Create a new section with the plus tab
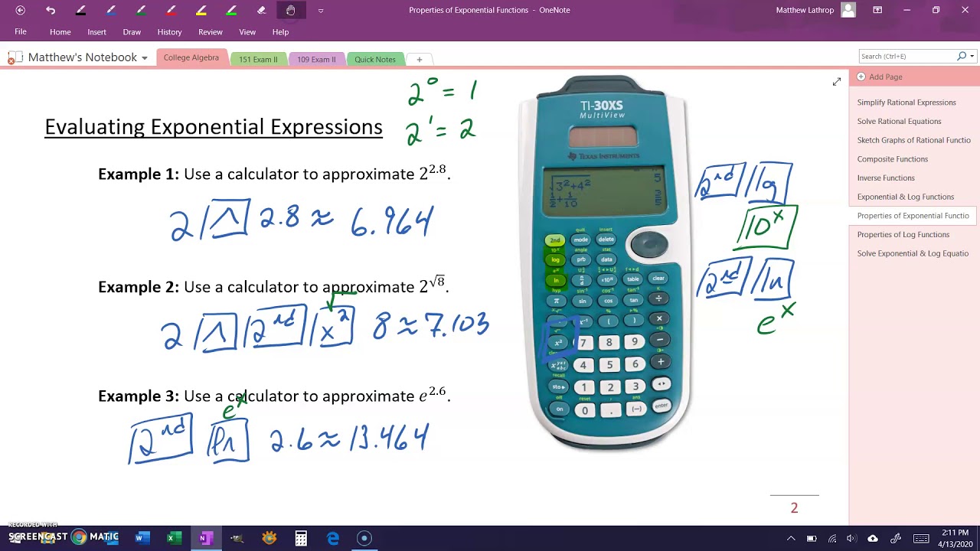Viewport: 980px width, 551px height. click(419, 59)
